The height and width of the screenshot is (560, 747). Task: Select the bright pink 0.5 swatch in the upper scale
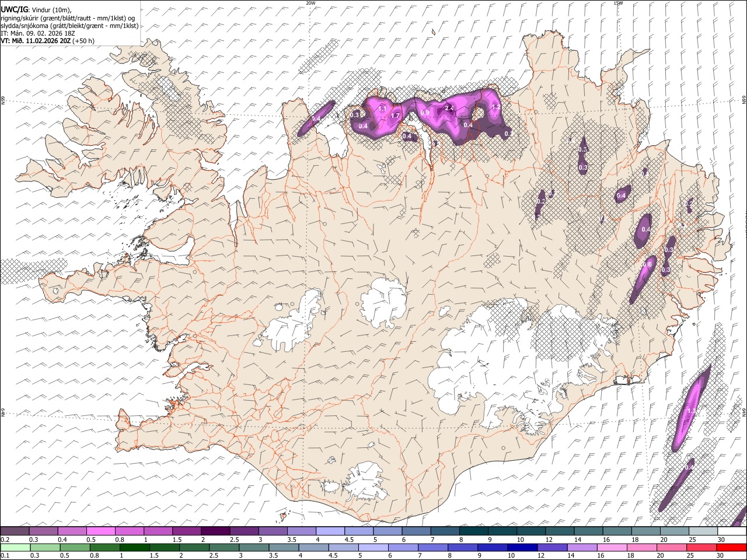(x=100, y=531)
